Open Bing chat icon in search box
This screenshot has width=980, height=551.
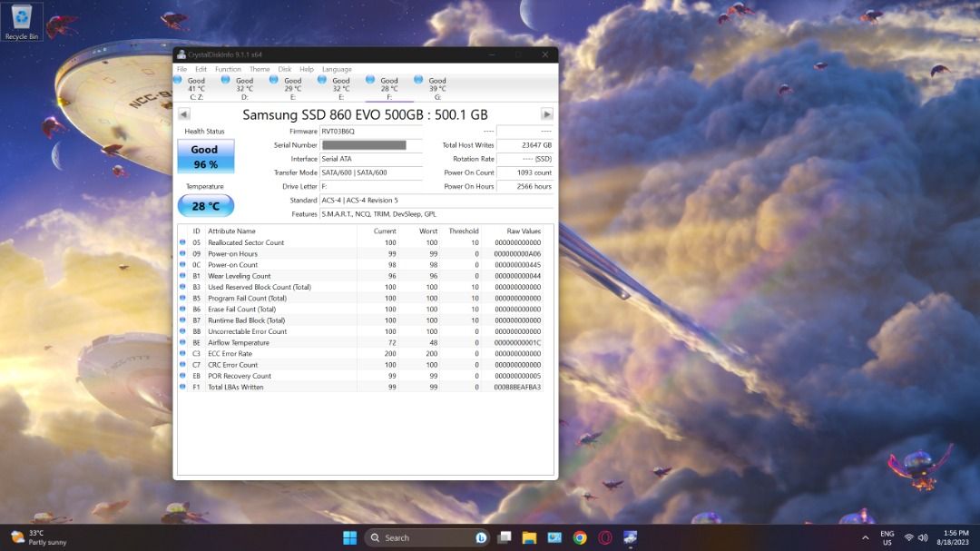(481, 538)
